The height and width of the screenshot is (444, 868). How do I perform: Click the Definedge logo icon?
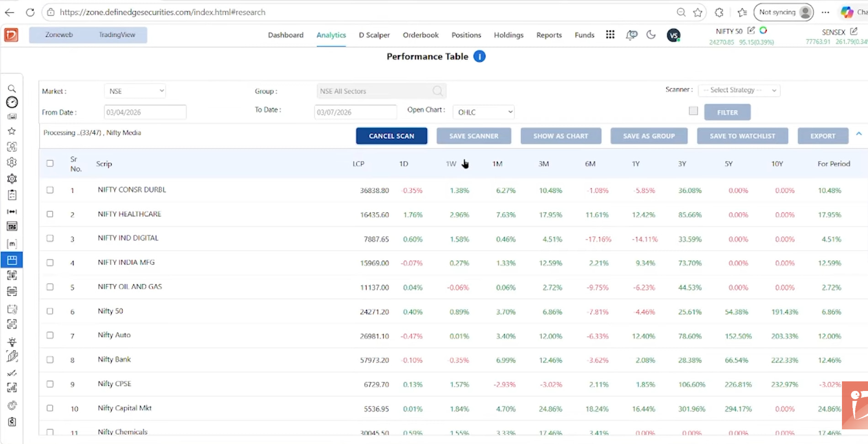[11, 35]
